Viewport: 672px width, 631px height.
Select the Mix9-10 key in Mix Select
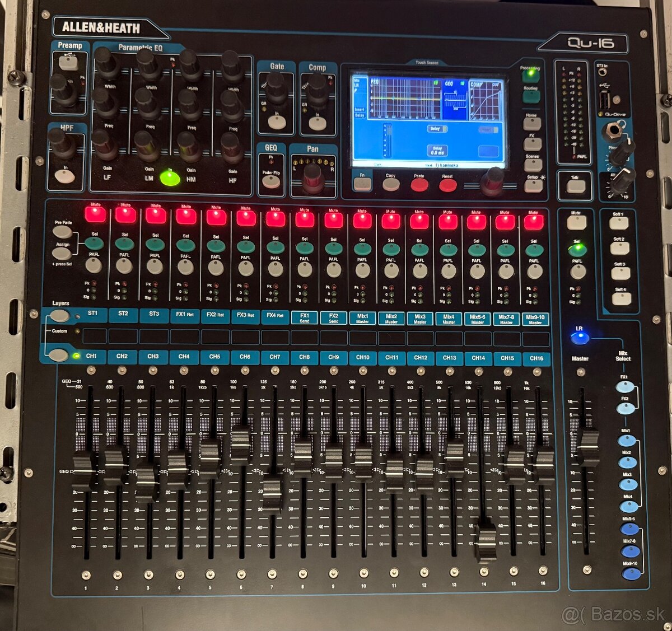[631, 573]
